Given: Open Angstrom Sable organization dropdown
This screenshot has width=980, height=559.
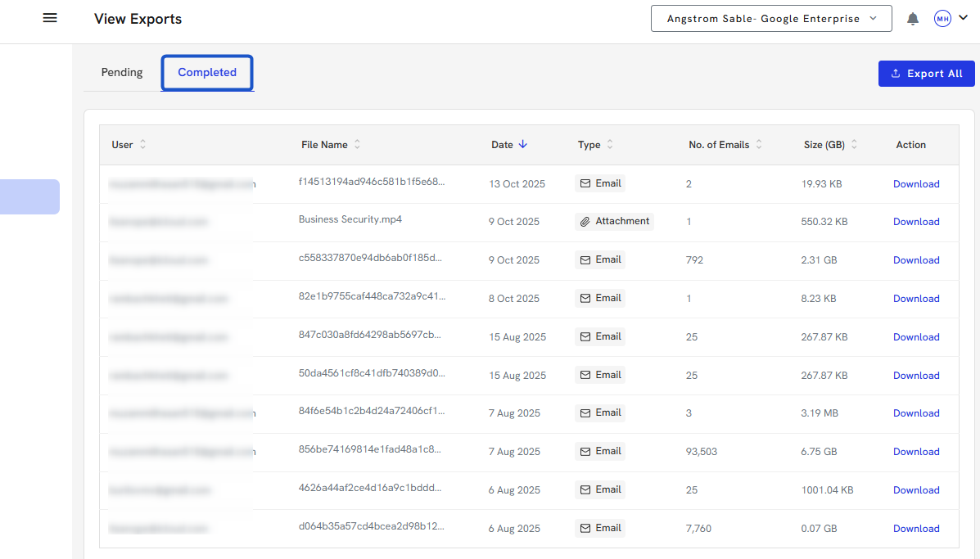Looking at the screenshot, I should [x=770, y=19].
